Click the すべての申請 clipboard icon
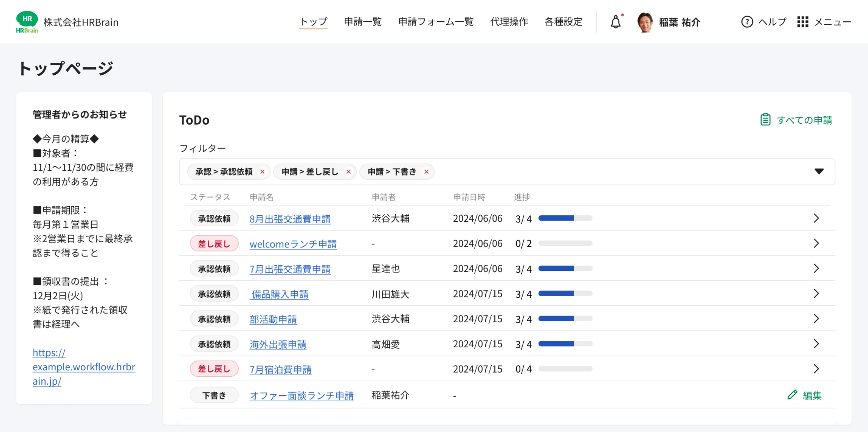868x432 pixels. [765, 120]
